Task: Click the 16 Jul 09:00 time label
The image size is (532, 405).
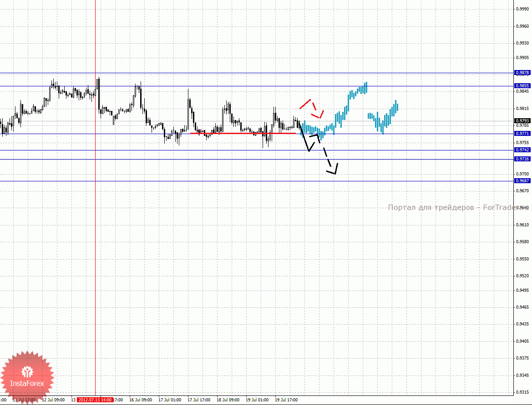Action: click(x=140, y=400)
